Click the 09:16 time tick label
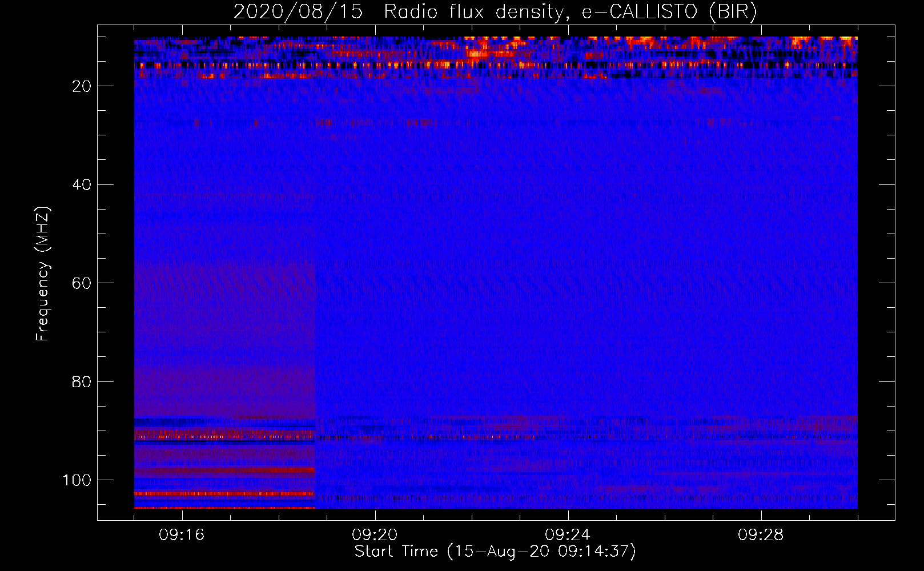 [182, 535]
